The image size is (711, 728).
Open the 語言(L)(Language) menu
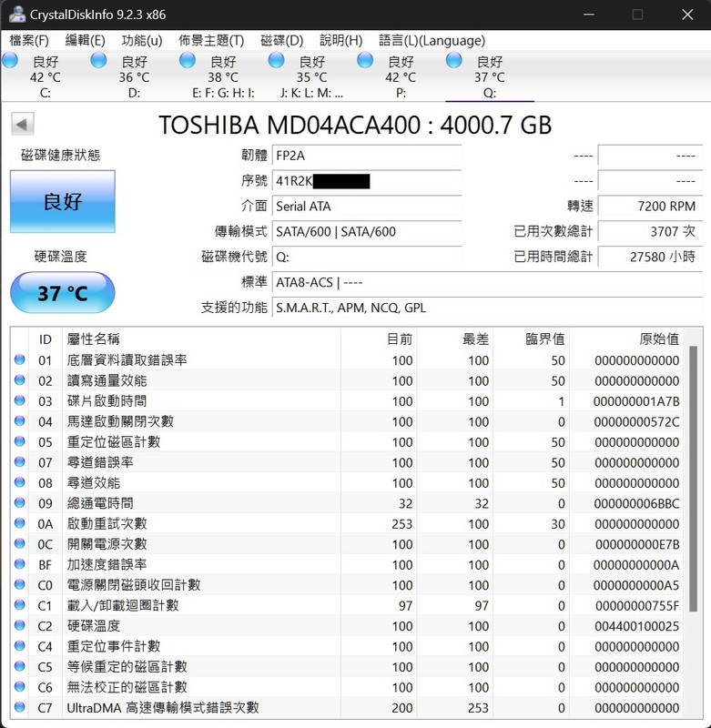[x=432, y=41]
